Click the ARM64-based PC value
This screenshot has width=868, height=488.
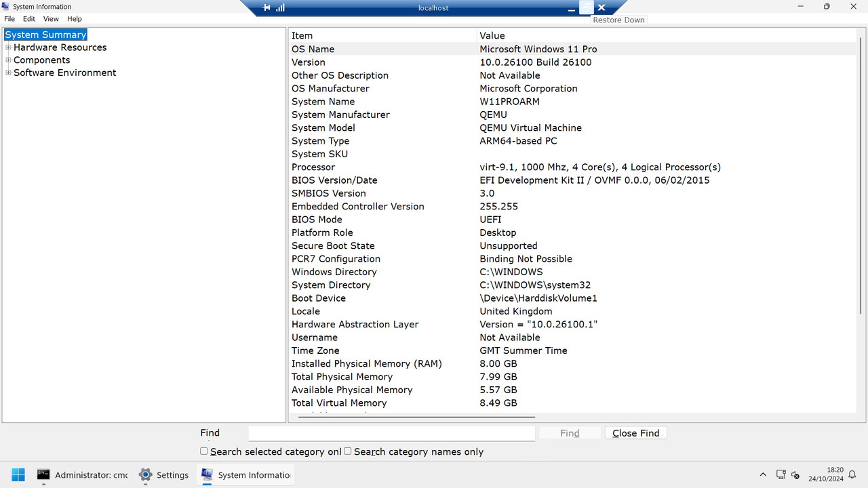click(518, 141)
